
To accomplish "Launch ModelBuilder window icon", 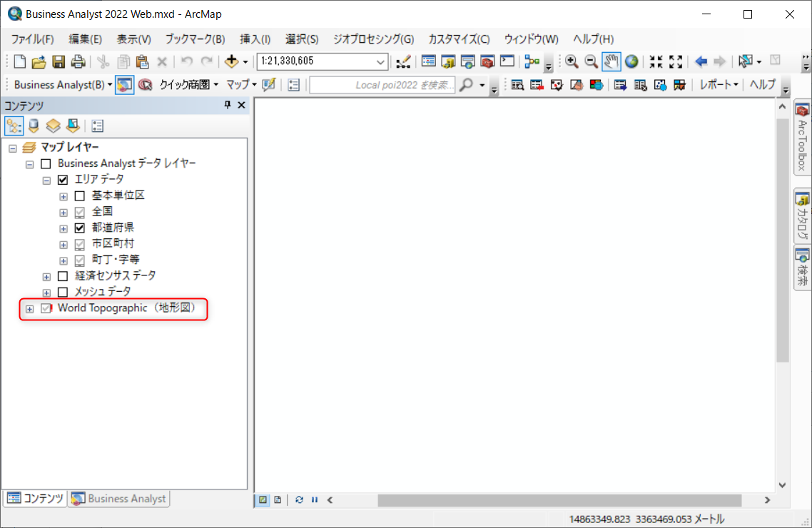I will point(532,61).
